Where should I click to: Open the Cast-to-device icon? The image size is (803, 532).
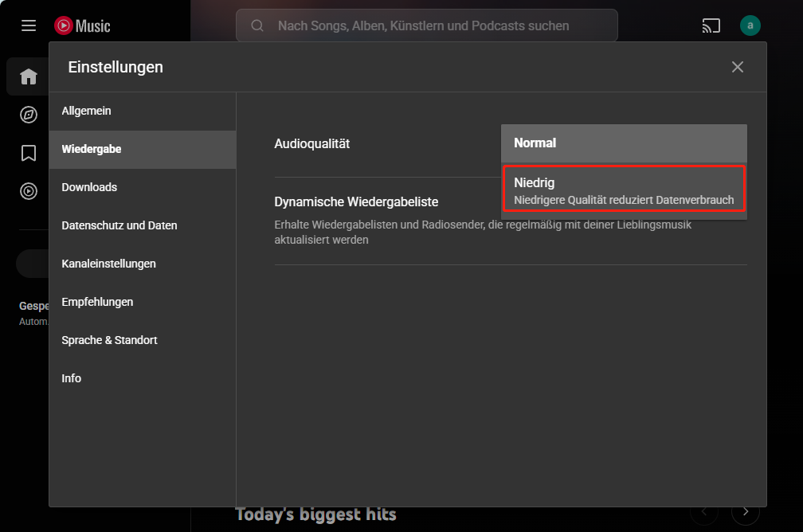[x=711, y=25]
